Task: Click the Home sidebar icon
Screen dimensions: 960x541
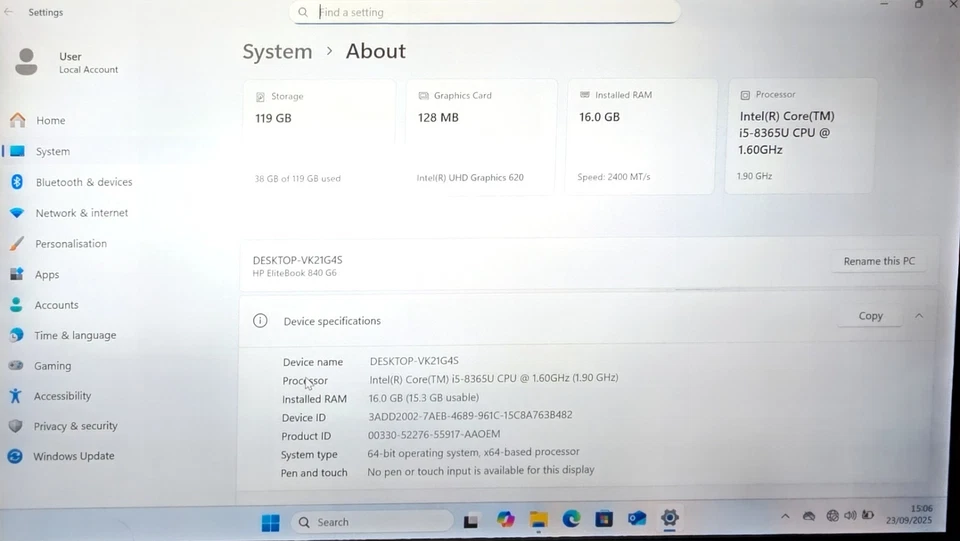Action: coord(18,120)
